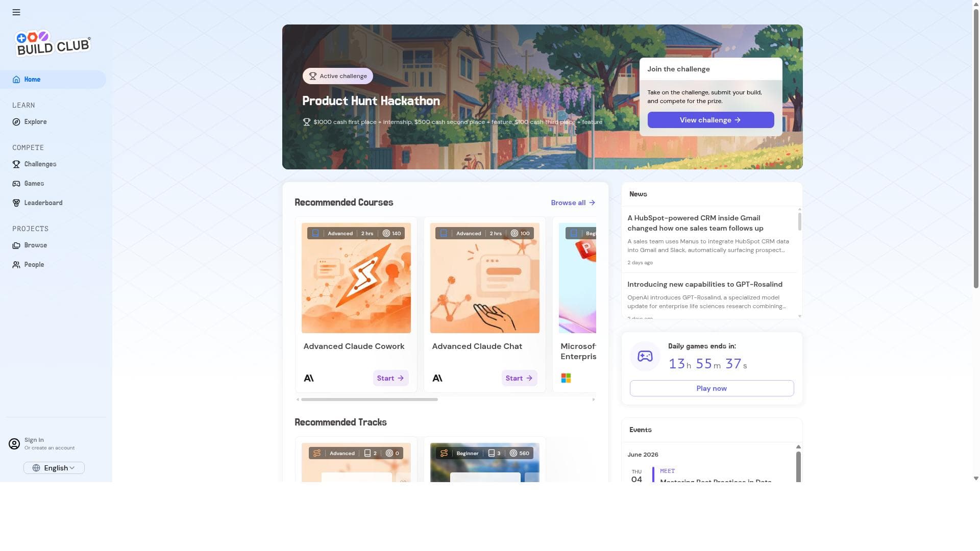Start the Advanced Claude Cowork course
Screen dimensions: 980x551
pyautogui.click(x=390, y=378)
